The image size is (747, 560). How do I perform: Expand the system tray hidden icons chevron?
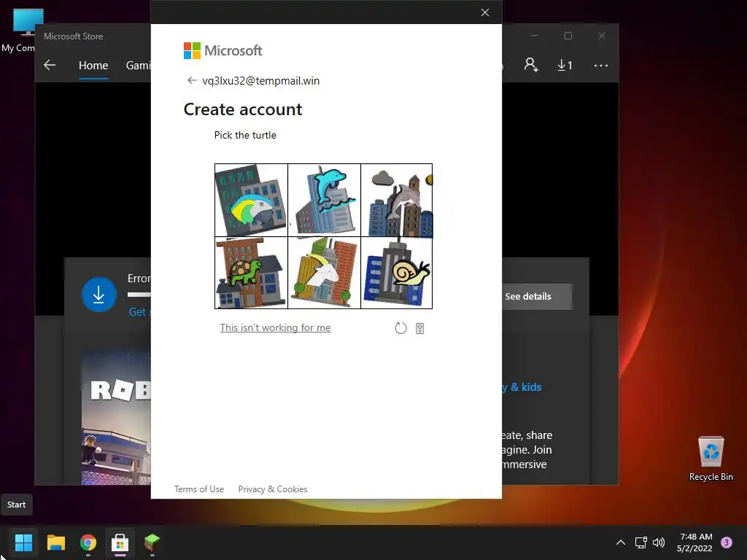tap(620, 542)
